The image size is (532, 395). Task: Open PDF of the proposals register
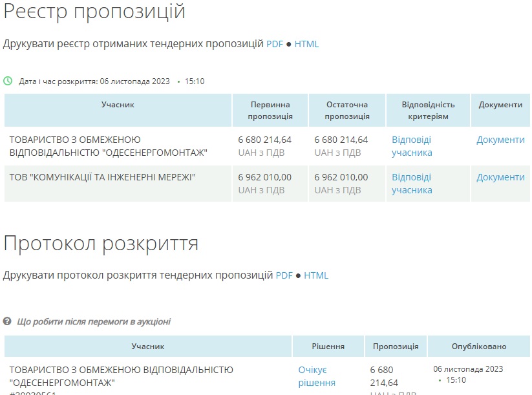(x=275, y=44)
